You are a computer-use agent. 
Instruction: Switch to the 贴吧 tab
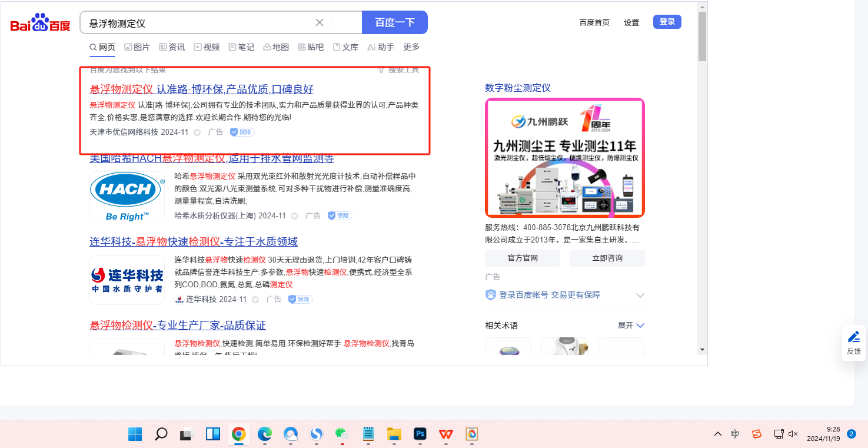coord(311,47)
